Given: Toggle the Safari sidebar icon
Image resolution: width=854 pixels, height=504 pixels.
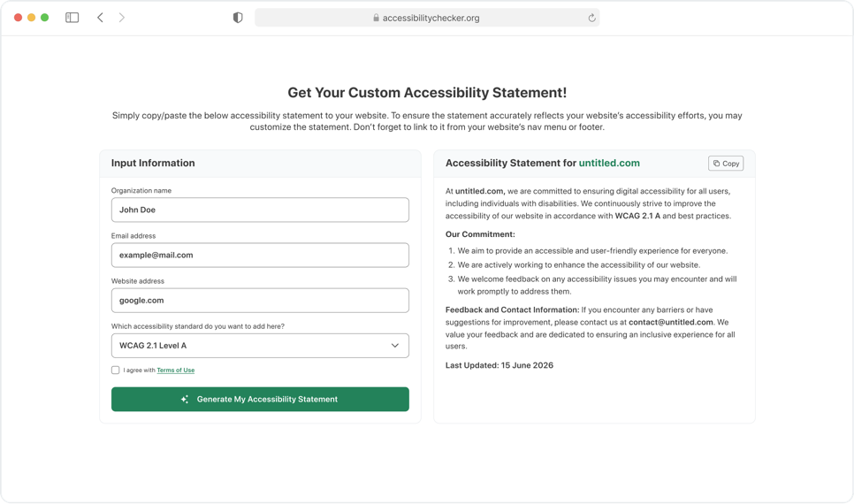Looking at the screenshot, I should [72, 18].
